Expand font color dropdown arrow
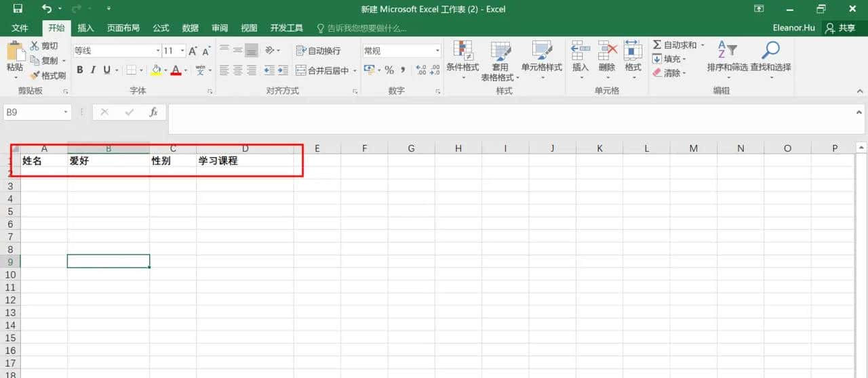The height and width of the screenshot is (378, 868). pyautogui.click(x=186, y=70)
